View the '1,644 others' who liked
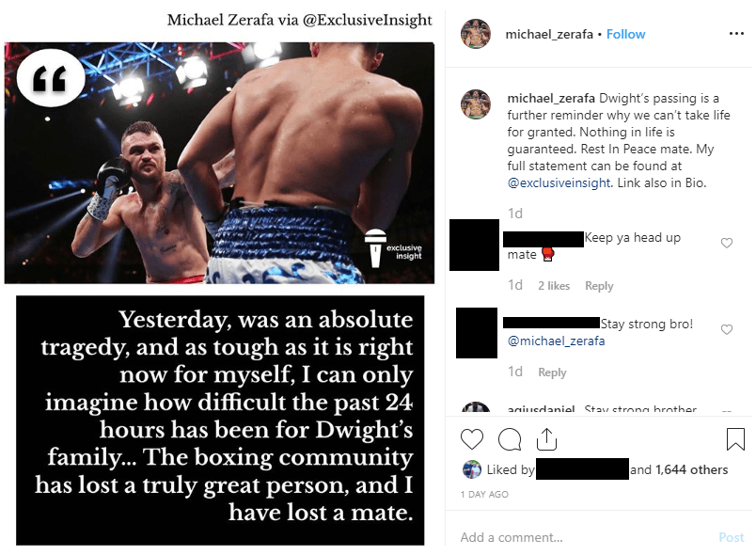 [691, 469]
